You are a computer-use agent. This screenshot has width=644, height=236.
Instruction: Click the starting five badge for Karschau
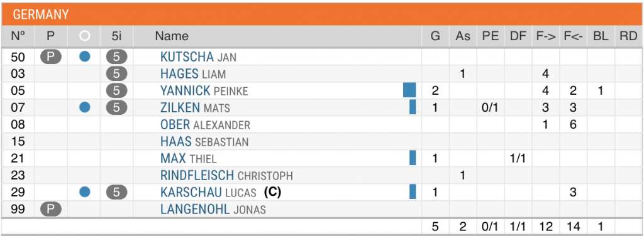[x=116, y=192]
